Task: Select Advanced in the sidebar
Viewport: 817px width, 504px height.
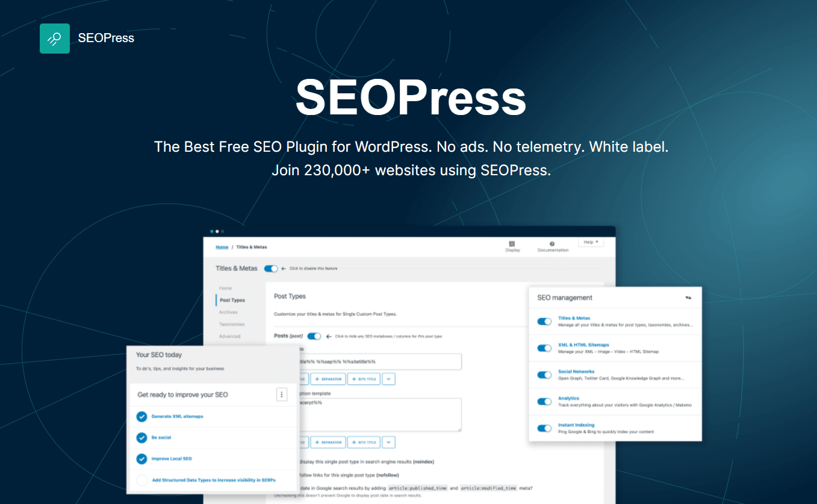Action: 229,336
